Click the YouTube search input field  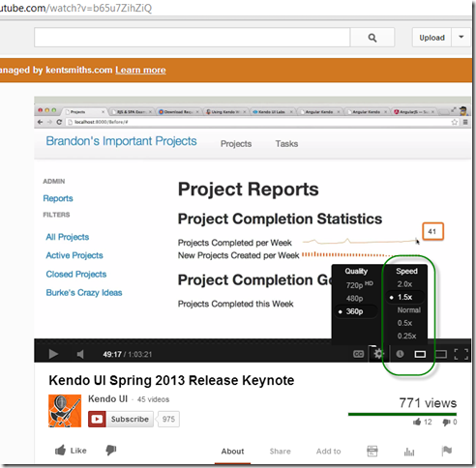click(x=193, y=38)
